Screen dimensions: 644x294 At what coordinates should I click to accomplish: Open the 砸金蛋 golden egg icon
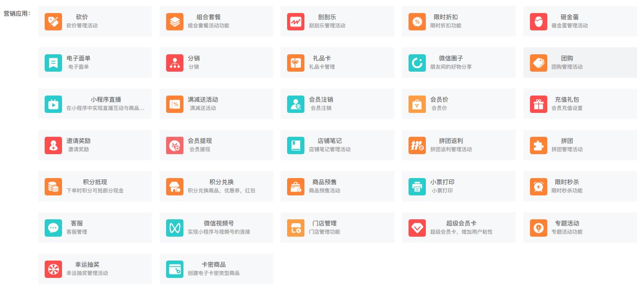click(539, 22)
